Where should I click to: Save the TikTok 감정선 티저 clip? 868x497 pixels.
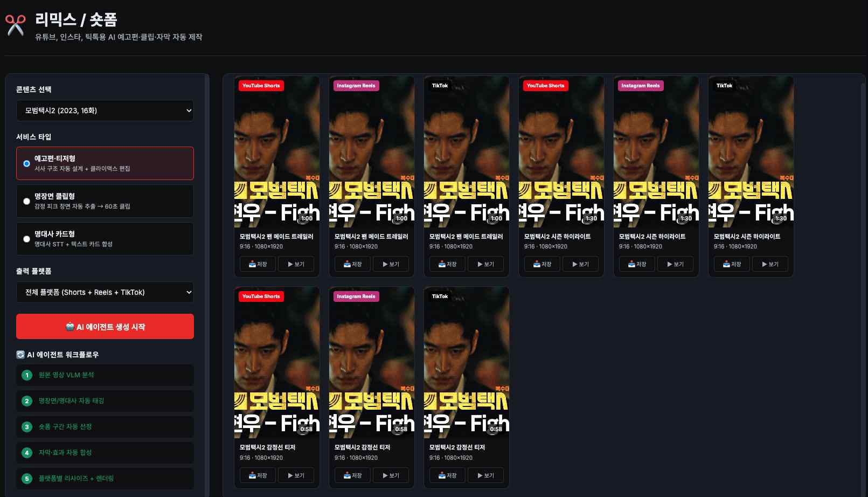point(447,475)
